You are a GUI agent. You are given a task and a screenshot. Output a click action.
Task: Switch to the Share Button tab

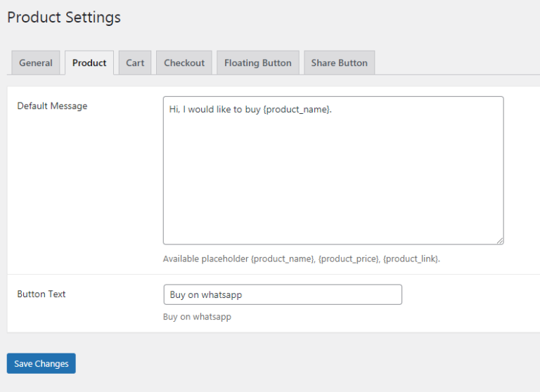click(x=339, y=63)
